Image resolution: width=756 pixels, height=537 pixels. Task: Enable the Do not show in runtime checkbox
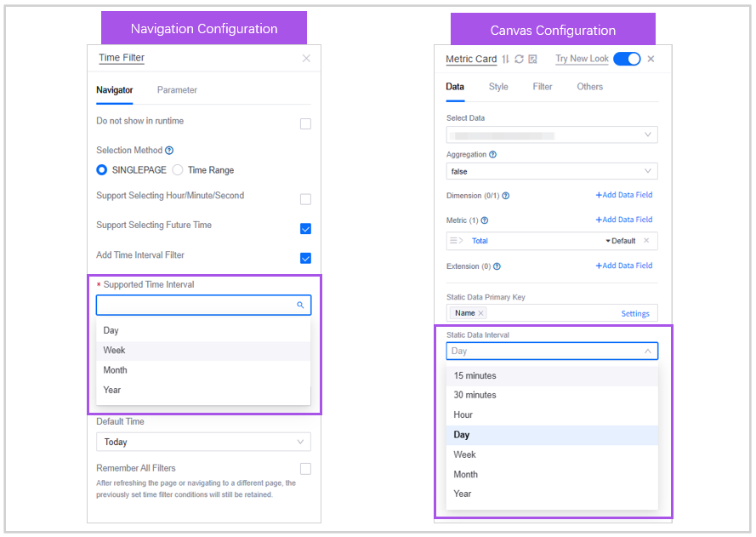(x=305, y=123)
